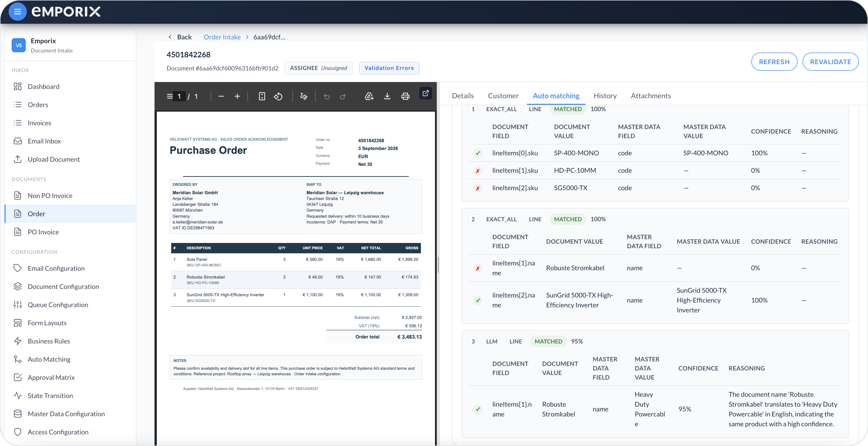The image size is (868, 446).
Task: Follow the Order Intake breadcrumb link
Action: 222,37
